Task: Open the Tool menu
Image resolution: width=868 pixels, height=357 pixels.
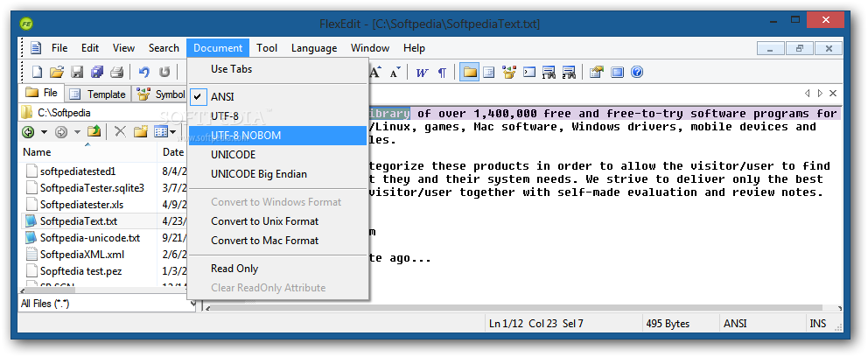Action: click(267, 48)
